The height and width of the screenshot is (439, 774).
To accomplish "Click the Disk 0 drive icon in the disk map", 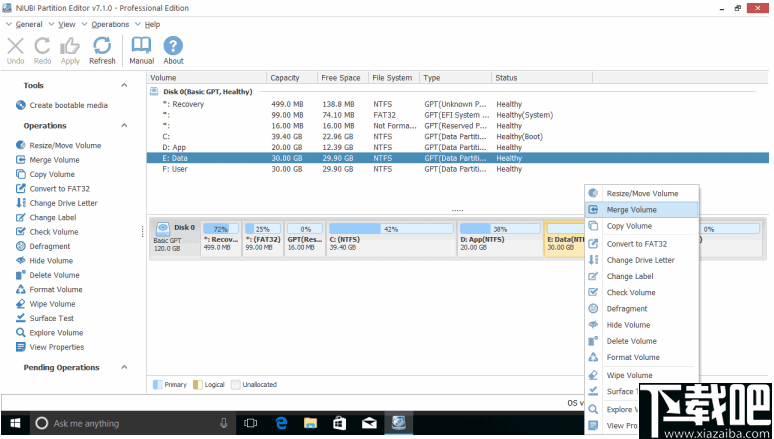I will (x=162, y=229).
